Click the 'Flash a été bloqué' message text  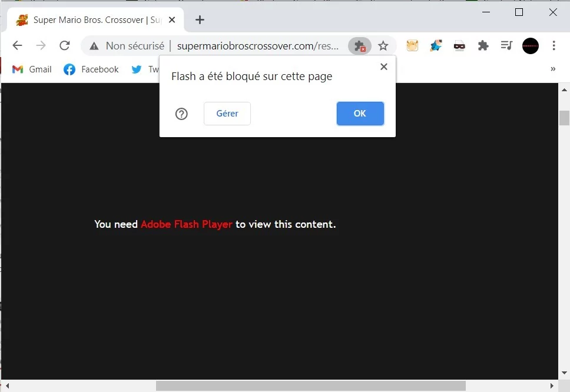tap(251, 77)
